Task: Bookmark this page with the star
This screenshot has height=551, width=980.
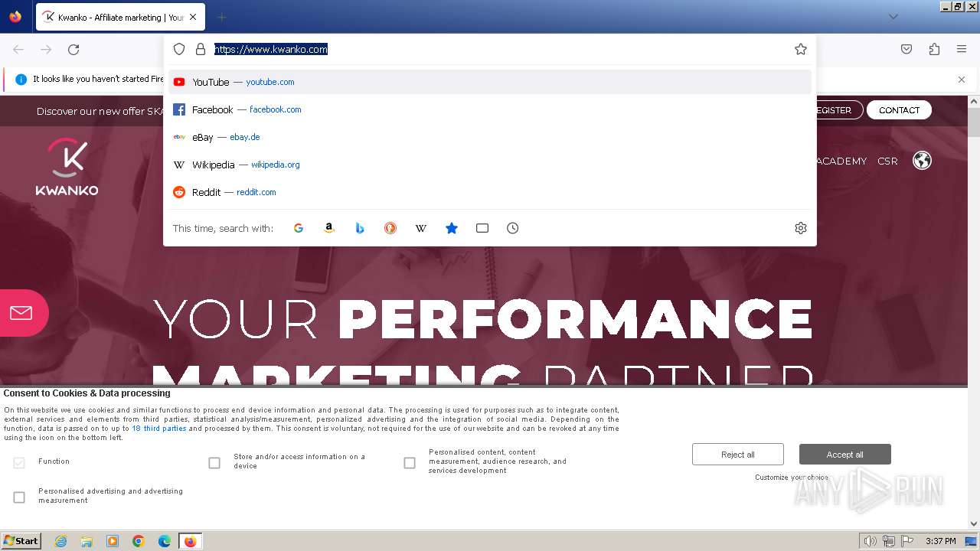Action: click(x=801, y=49)
